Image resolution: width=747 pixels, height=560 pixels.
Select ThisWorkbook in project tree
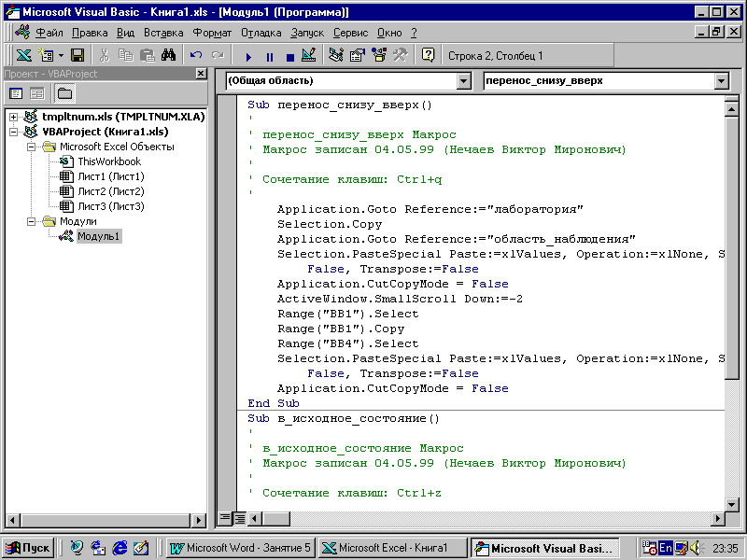click(109, 161)
